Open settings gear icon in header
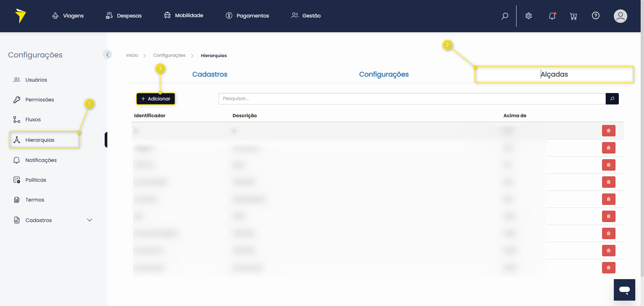 (x=529, y=16)
